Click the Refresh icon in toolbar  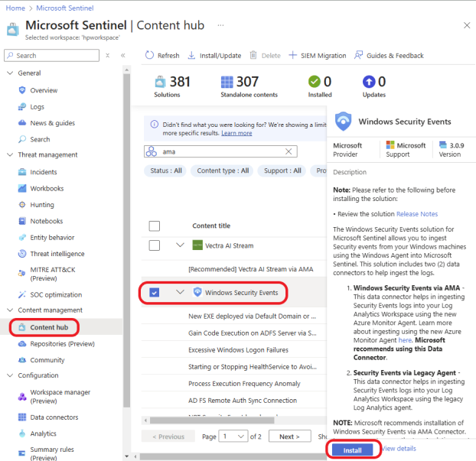(x=149, y=55)
